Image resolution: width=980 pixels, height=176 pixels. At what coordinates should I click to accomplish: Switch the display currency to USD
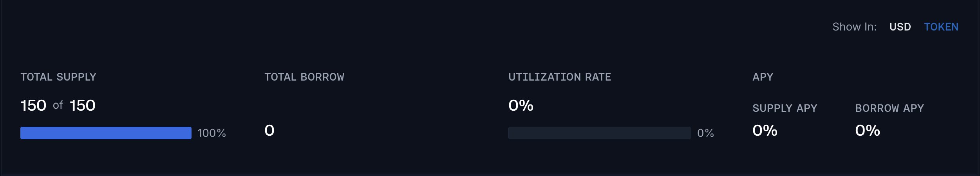click(x=900, y=27)
